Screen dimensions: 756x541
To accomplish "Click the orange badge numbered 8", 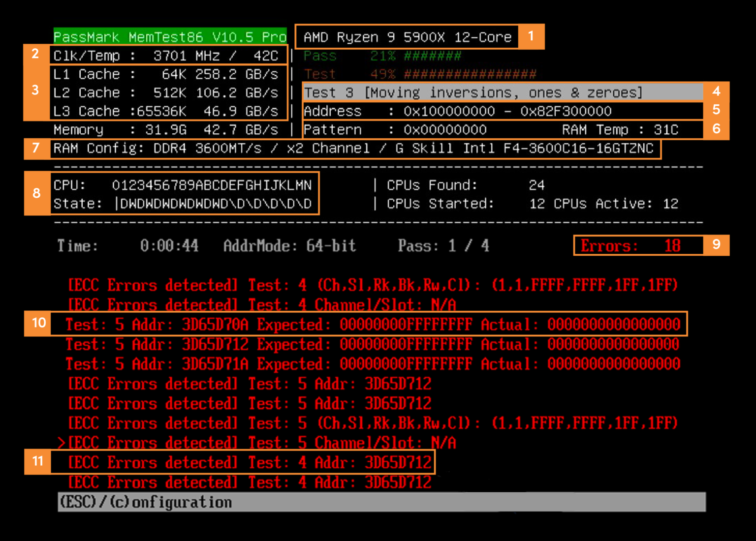I will (x=36, y=194).
